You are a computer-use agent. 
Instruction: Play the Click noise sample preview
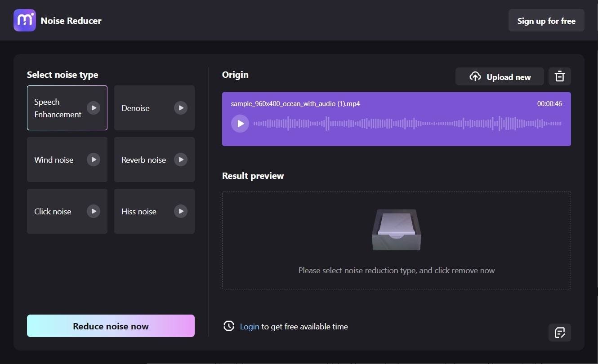point(93,211)
